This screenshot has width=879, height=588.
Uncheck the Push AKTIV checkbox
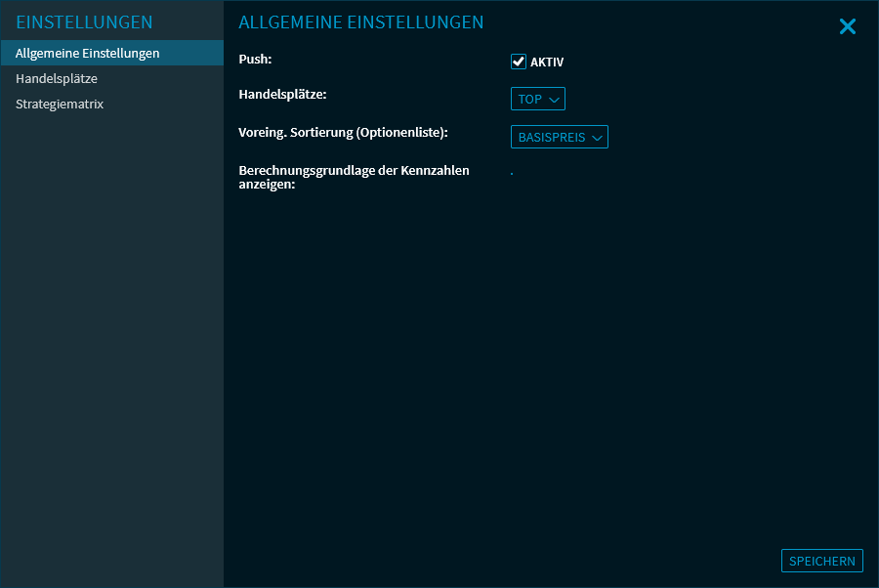point(519,62)
